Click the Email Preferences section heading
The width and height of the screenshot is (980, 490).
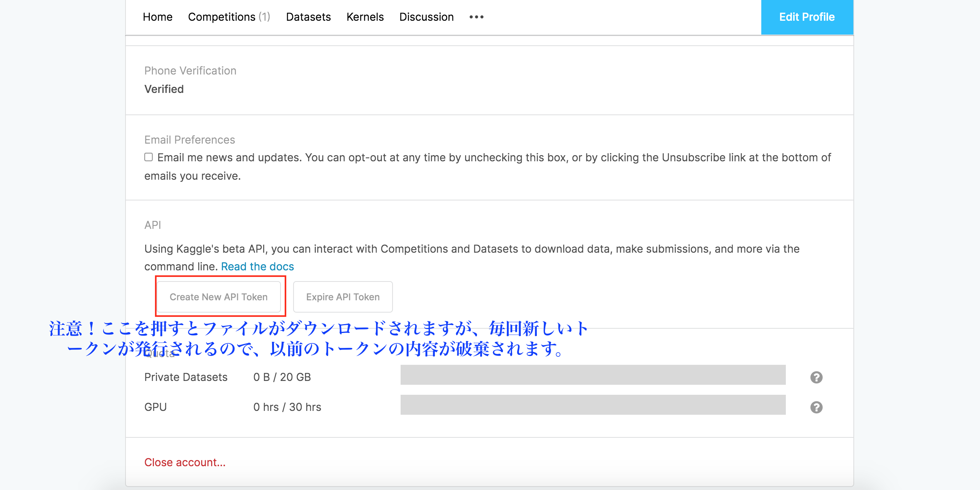[x=190, y=140]
